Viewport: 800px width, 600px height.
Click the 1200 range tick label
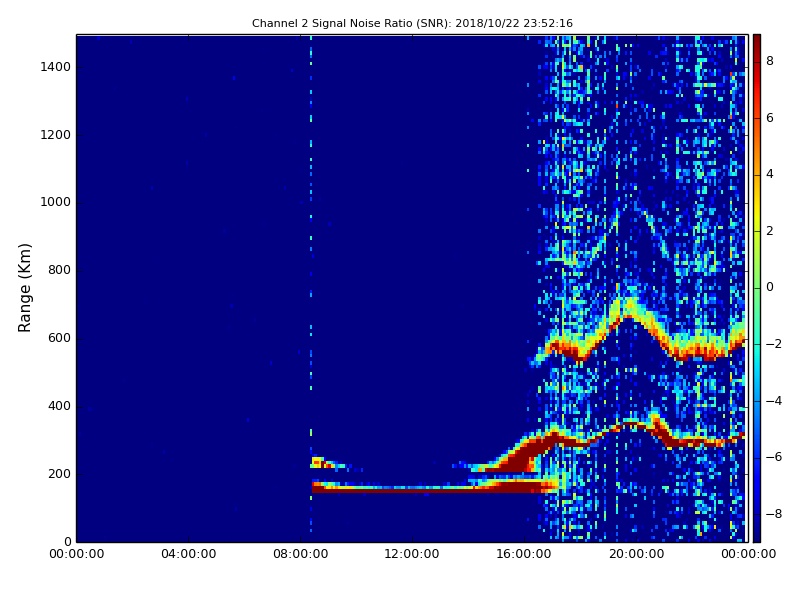coord(56,135)
